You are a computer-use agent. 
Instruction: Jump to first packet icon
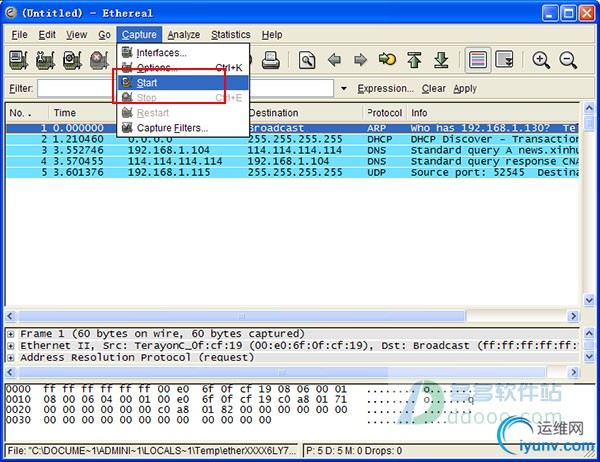(x=414, y=60)
